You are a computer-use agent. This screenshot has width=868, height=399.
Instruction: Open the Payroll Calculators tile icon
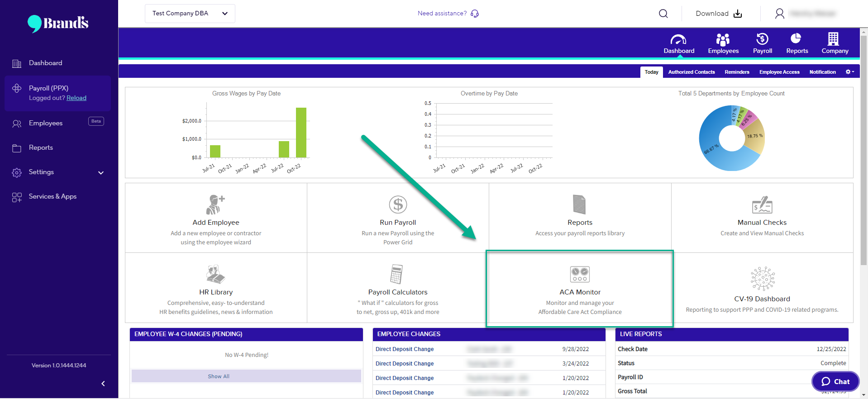point(396,274)
